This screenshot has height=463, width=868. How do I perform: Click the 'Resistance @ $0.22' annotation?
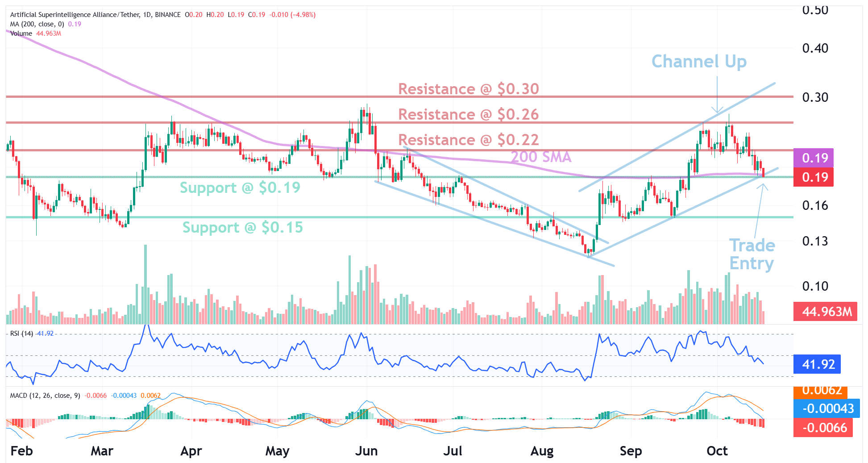(x=469, y=140)
